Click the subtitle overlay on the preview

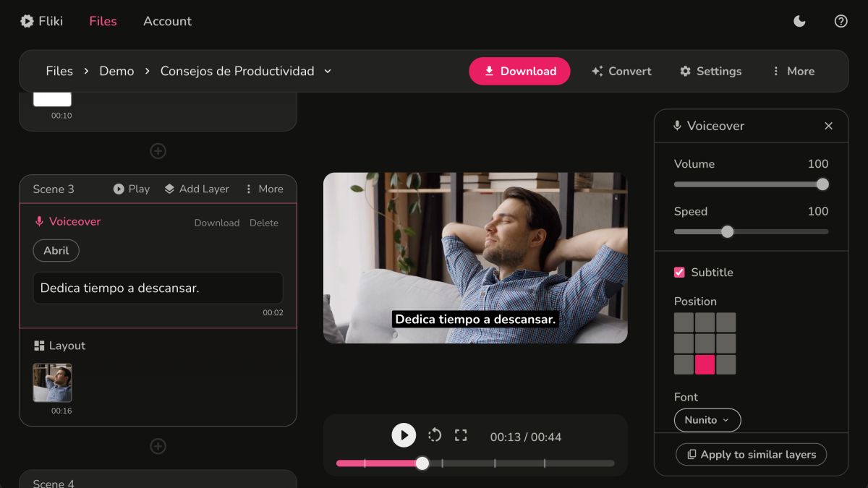click(x=475, y=319)
